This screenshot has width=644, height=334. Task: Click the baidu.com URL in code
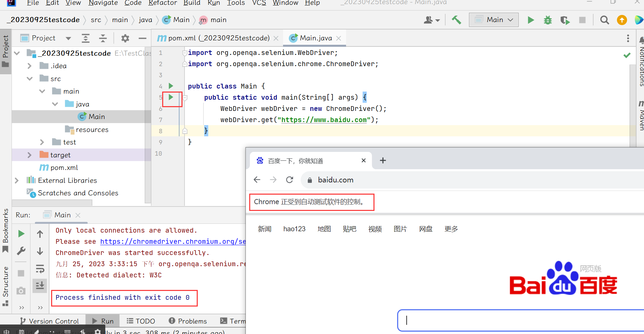324,120
